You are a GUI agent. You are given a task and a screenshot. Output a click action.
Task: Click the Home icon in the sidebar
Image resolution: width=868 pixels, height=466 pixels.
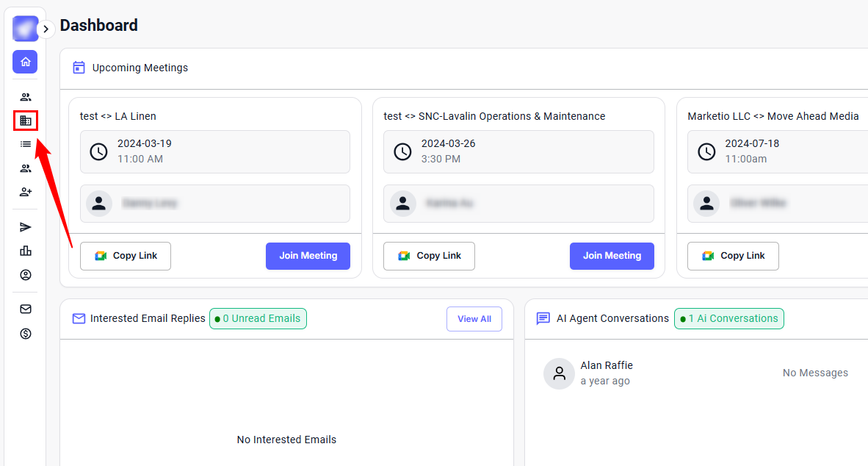25,62
